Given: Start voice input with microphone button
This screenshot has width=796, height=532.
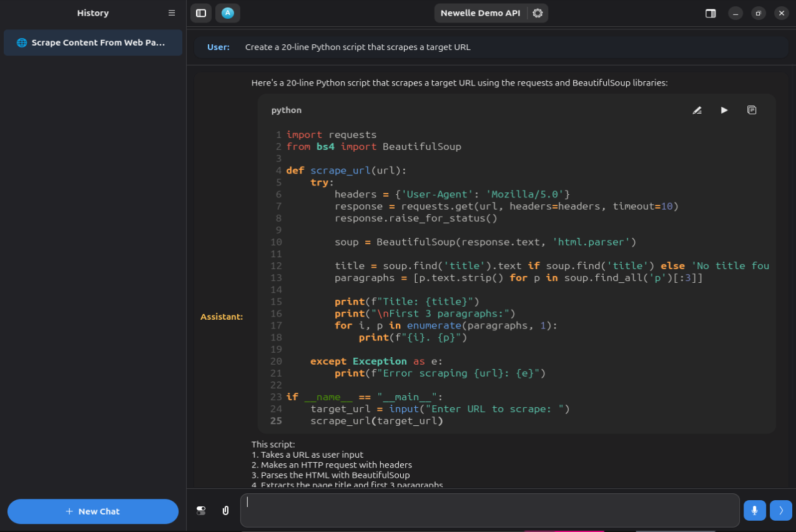Looking at the screenshot, I should [x=755, y=511].
